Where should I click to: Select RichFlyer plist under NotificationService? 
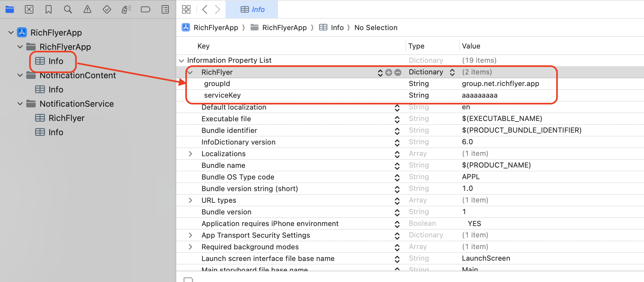click(60, 118)
